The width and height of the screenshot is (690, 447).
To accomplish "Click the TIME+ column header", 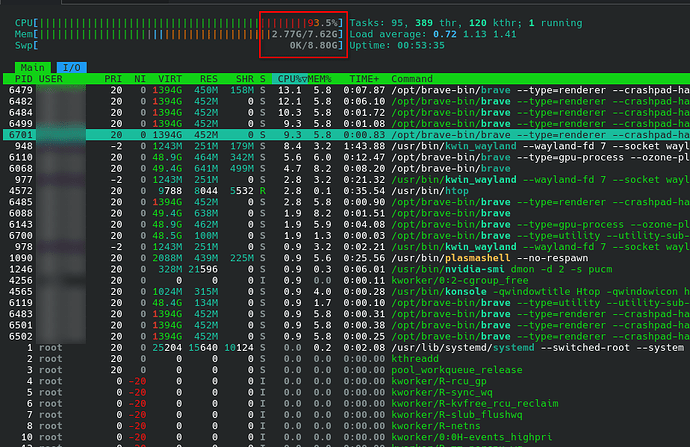I will tap(364, 79).
